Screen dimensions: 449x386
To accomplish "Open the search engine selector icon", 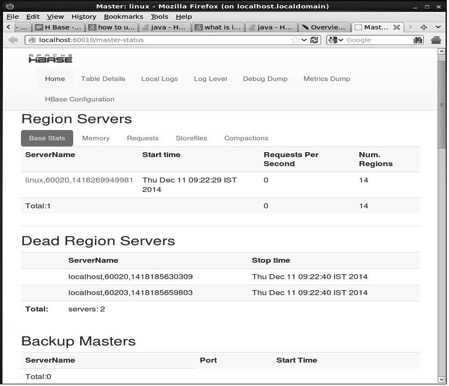I will point(335,40).
